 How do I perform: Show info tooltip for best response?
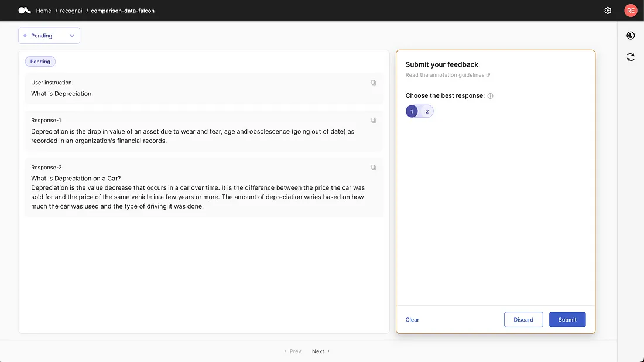click(490, 96)
